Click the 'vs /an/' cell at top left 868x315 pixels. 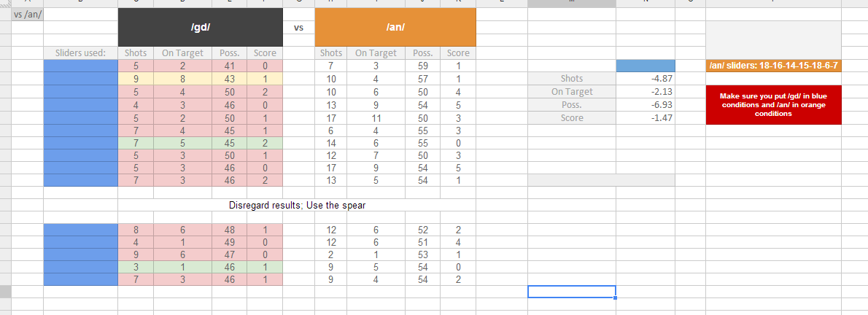[x=28, y=15]
